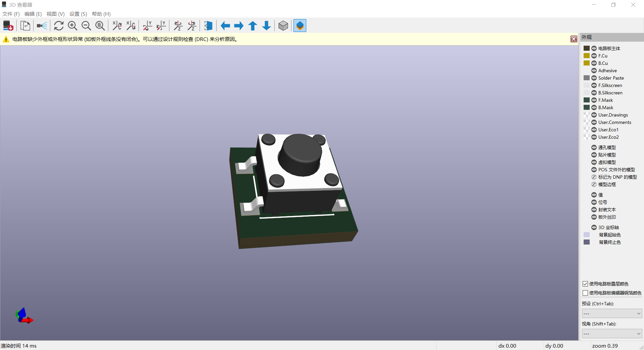Click the zoom to fit icon
644x350 pixels.
pyautogui.click(x=100, y=26)
